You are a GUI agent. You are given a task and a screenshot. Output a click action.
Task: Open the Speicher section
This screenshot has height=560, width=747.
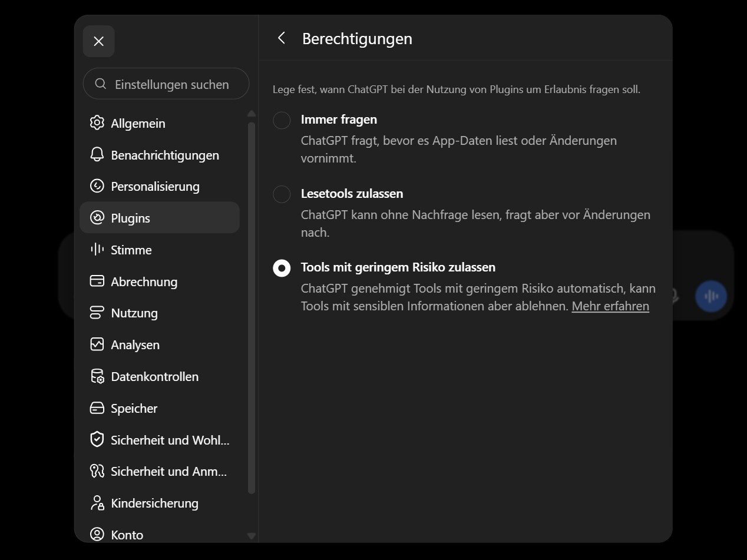[x=159, y=408]
